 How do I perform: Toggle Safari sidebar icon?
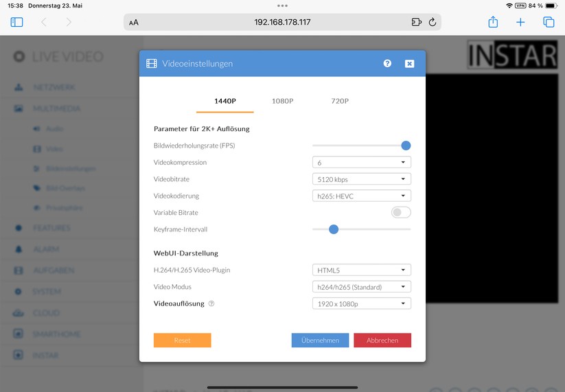coord(16,23)
